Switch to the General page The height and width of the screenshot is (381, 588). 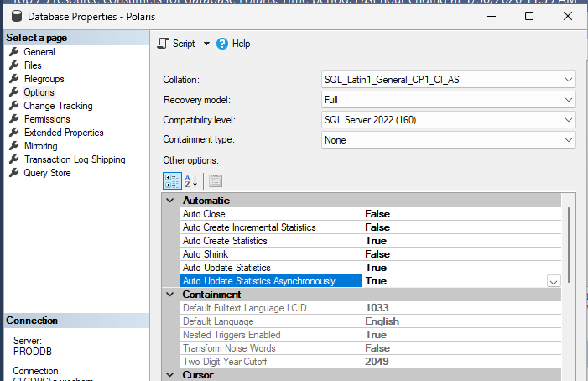[39, 52]
